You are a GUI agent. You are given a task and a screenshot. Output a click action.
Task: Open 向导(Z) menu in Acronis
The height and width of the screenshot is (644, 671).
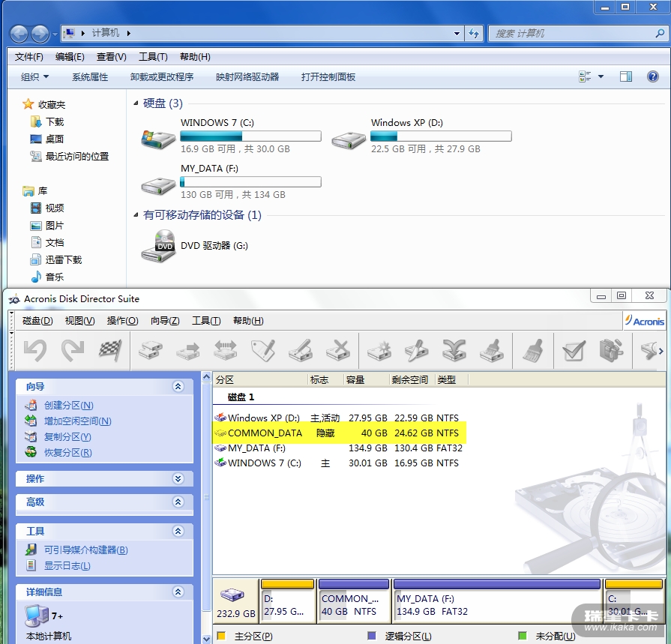click(165, 321)
